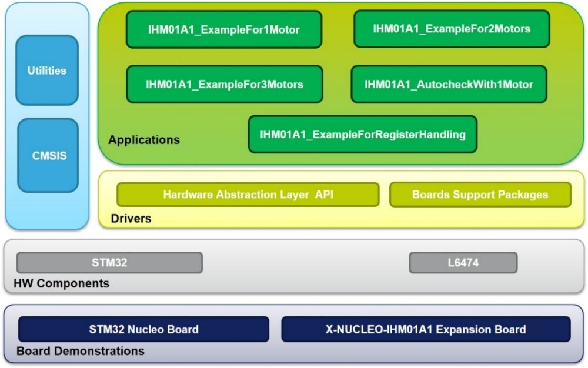Select Hardware Abstraction Layer API block
The width and height of the screenshot is (588, 368).
click(248, 195)
